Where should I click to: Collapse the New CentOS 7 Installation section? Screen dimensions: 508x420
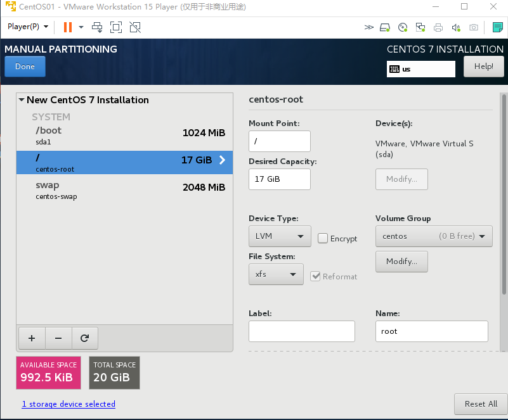pos(21,99)
